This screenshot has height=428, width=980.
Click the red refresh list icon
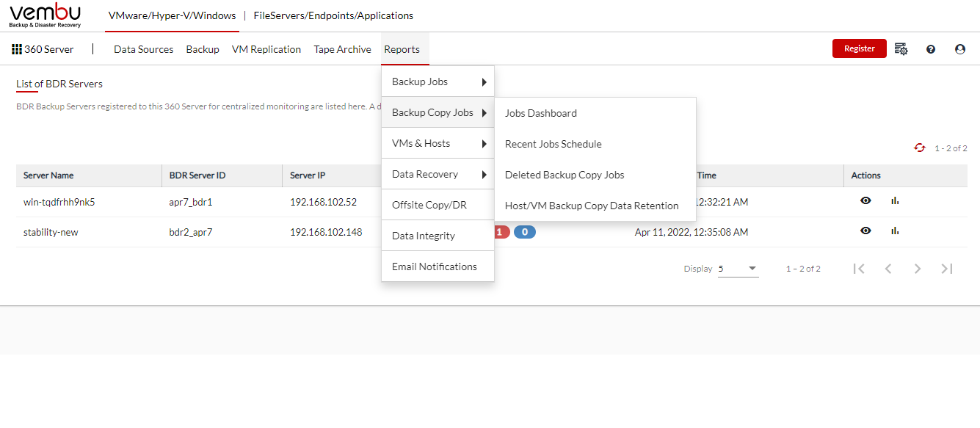(x=920, y=148)
